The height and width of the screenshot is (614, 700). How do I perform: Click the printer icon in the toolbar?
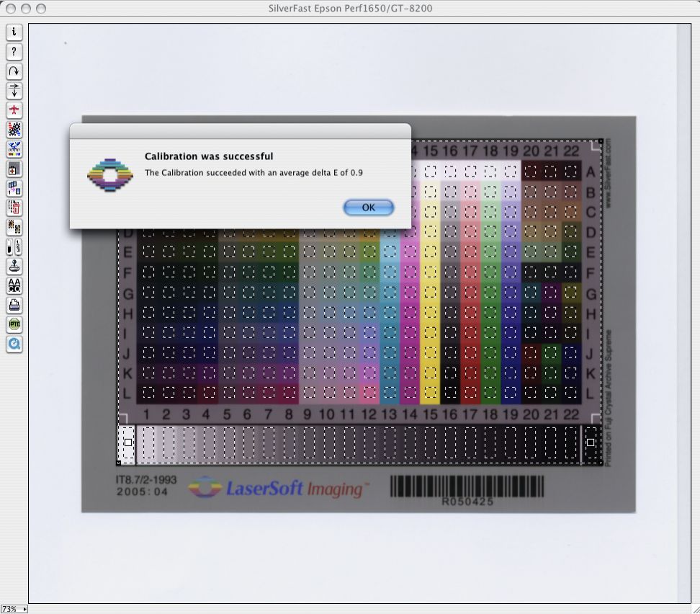[14, 306]
